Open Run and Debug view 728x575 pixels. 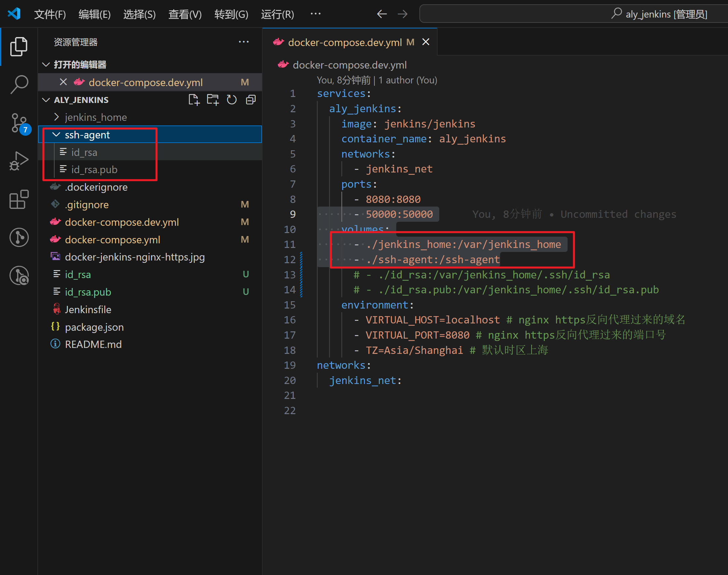(x=19, y=161)
